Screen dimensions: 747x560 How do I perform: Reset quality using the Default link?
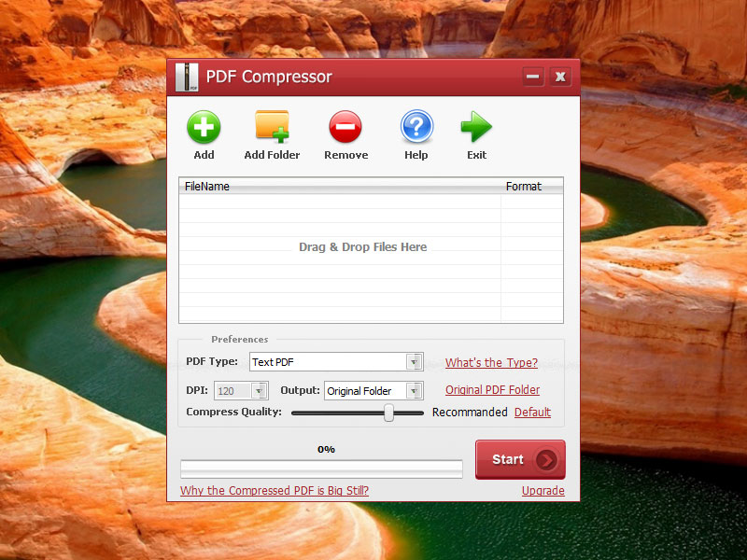click(532, 412)
